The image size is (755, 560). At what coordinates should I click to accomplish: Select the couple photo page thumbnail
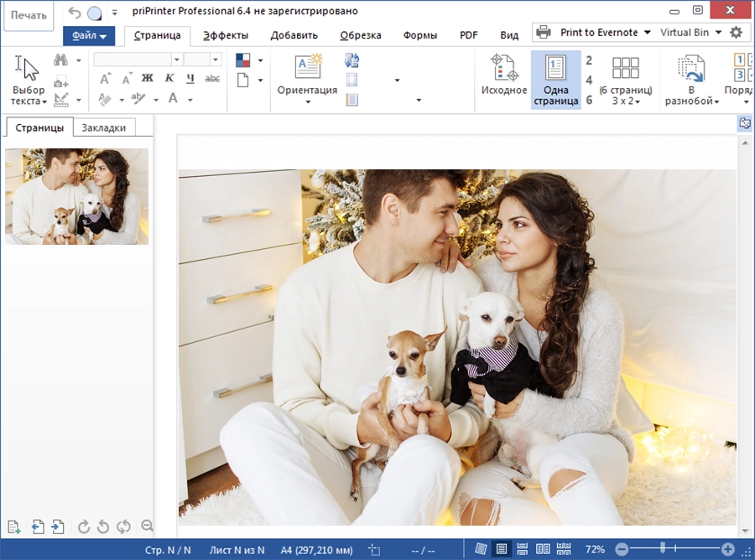(76, 196)
